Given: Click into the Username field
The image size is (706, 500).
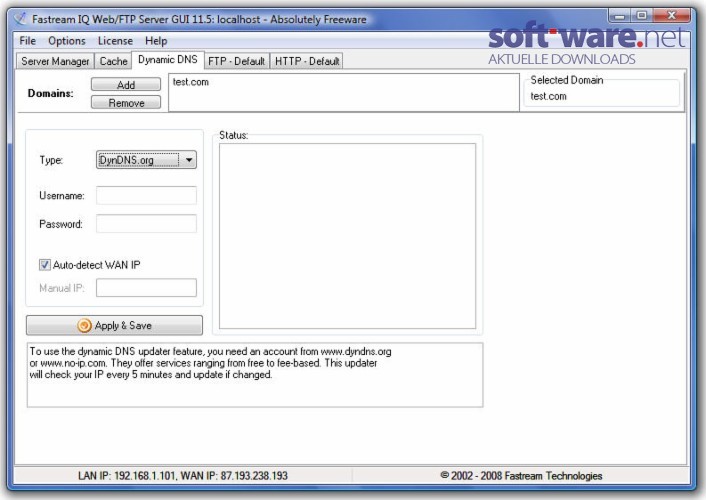Looking at the screenshot, I should pos(146,195).
